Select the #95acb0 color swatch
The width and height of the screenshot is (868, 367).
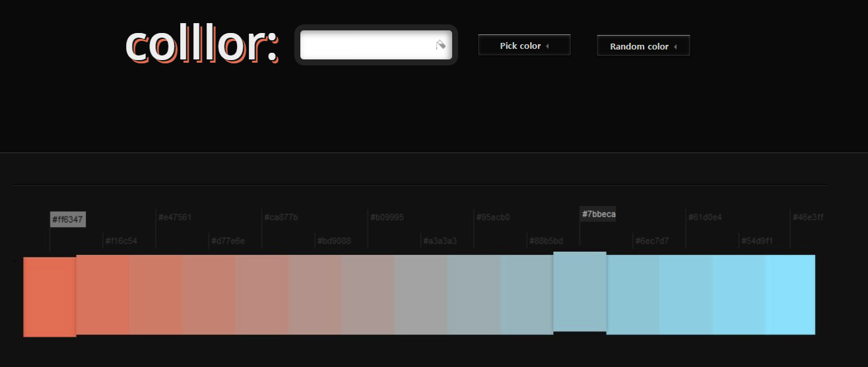[x=474, y=294]
